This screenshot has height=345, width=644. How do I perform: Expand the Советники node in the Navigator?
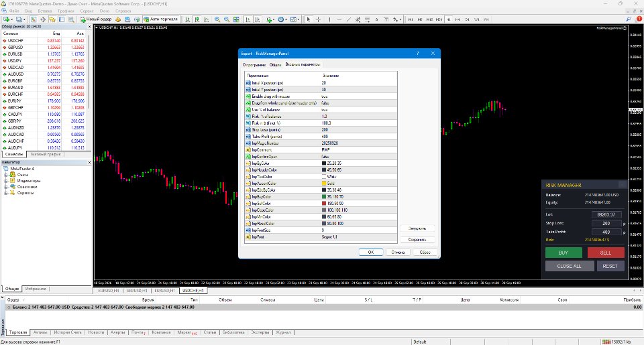pos(6,187)
